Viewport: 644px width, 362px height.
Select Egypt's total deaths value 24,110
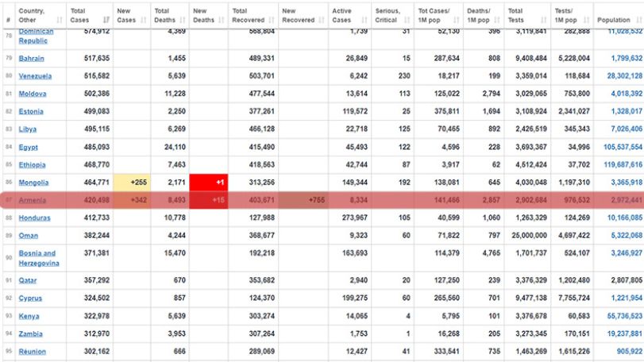coord(175,147)
